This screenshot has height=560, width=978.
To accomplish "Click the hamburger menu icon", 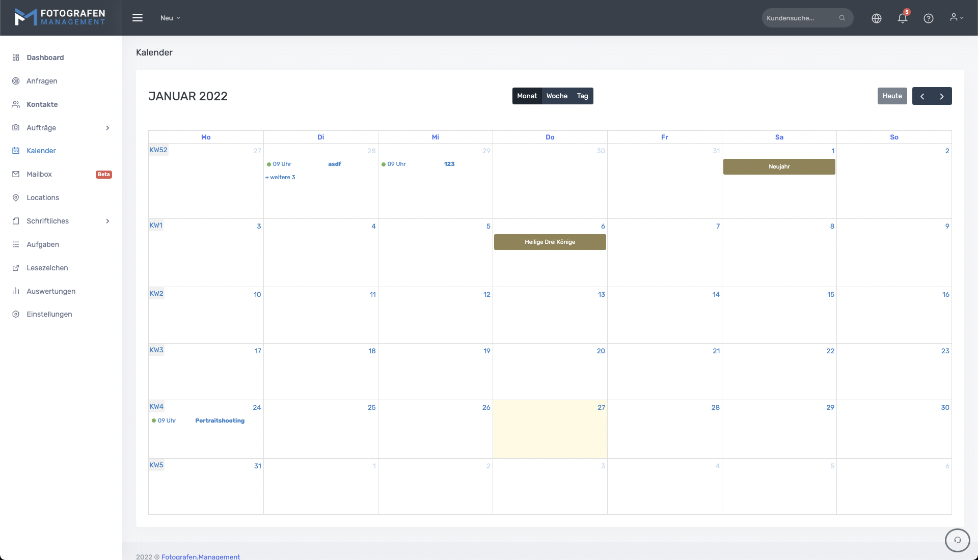I will point(138,18).
